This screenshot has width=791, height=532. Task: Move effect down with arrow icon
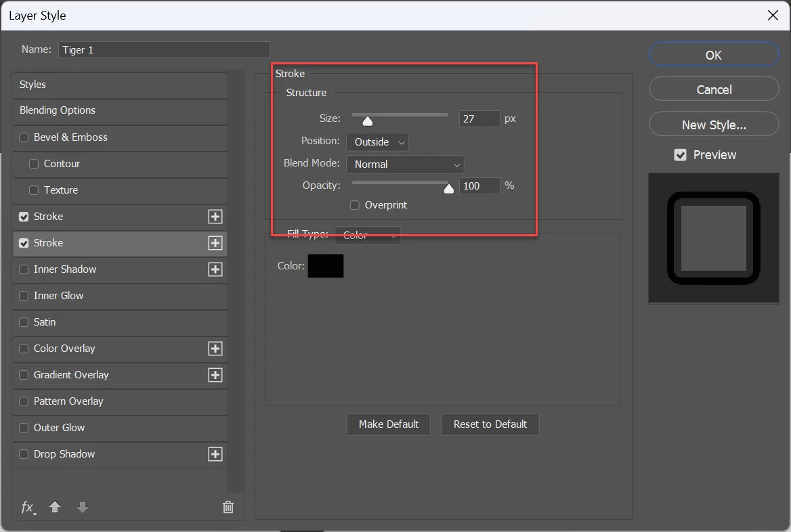tap(83, 507)
